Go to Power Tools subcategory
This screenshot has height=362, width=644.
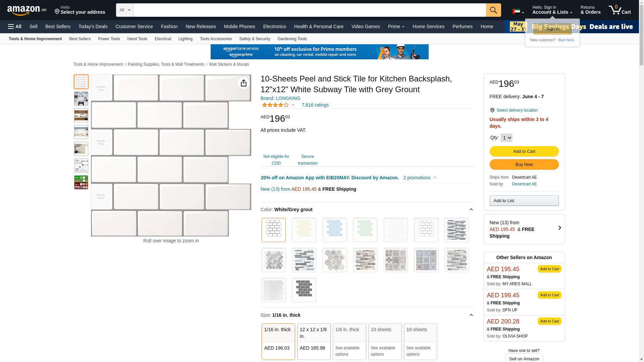pyautogui.click(x=109, y=39)
